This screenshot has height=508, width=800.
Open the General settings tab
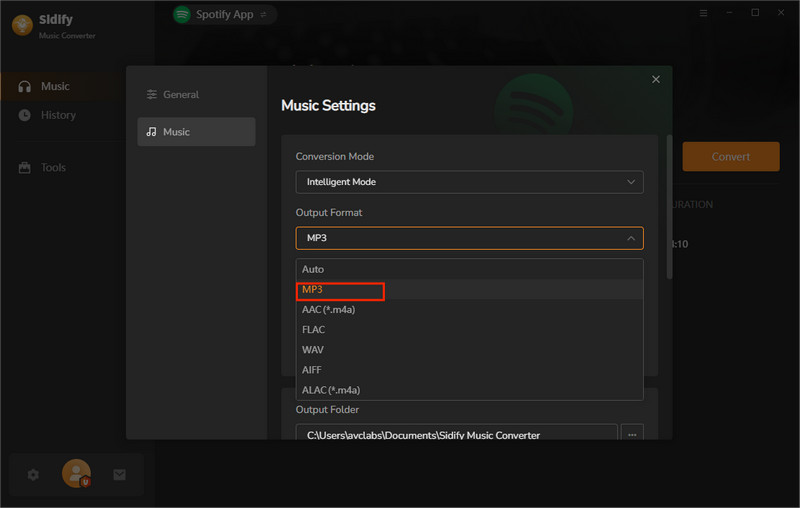196,94
